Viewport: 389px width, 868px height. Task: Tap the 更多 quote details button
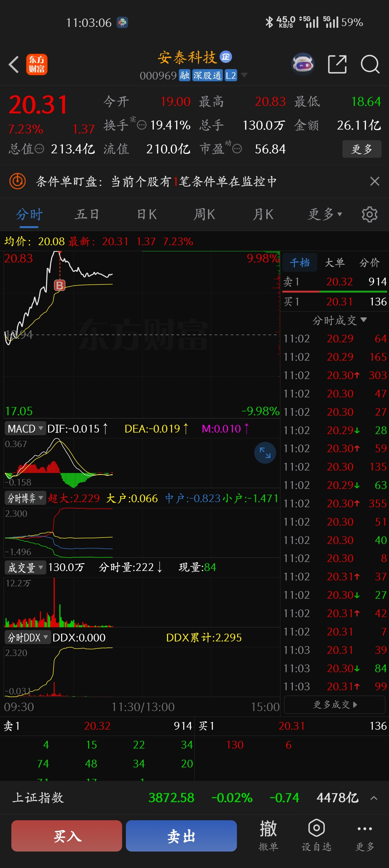pos(362,149)
